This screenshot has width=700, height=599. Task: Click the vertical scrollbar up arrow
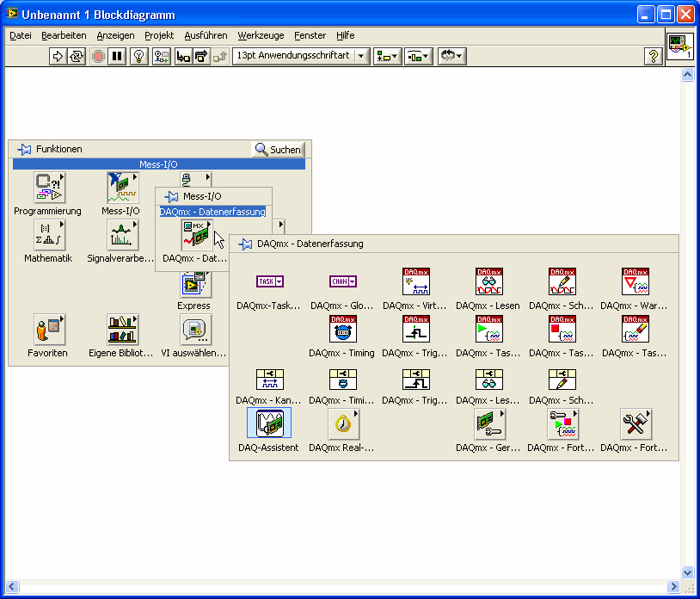point(687,75)
